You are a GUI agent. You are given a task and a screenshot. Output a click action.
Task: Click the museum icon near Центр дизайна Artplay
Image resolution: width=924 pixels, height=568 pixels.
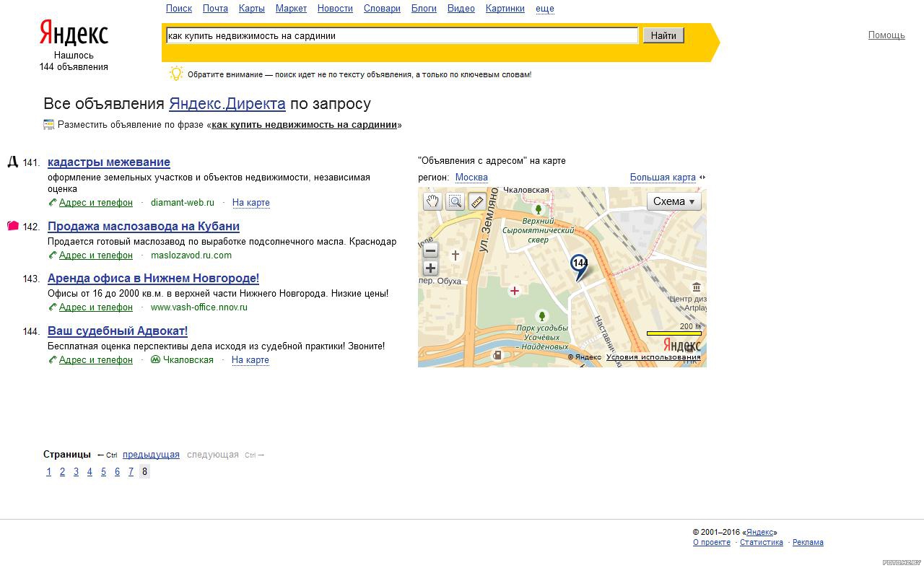coord(696,287)
